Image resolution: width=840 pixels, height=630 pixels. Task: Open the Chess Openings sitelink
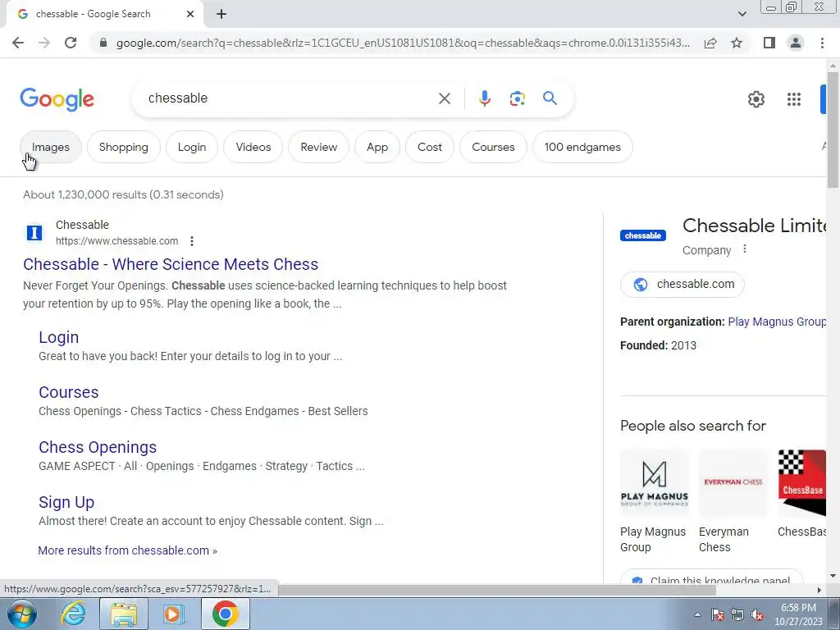point(98,447)
